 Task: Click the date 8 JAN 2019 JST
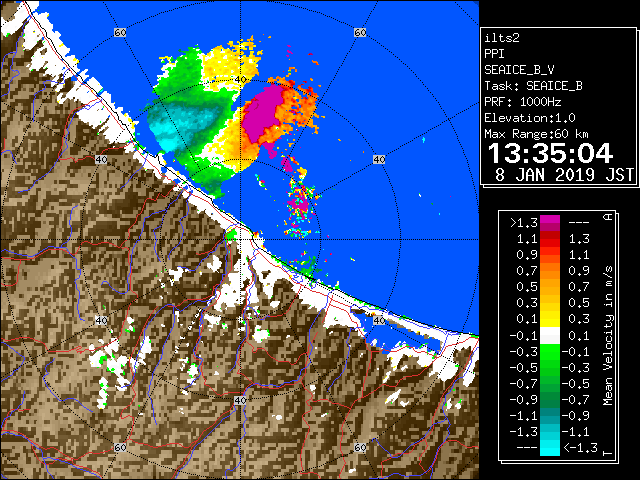coord(564,175)
